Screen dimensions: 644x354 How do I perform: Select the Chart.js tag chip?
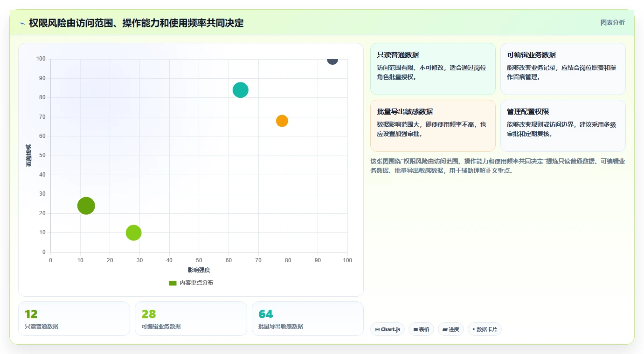[x=388, y=329]
